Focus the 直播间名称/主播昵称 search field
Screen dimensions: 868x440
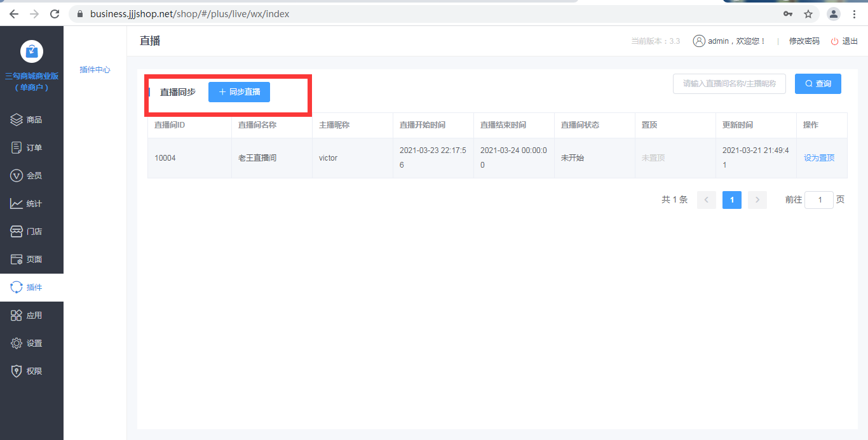(x=729, y=84)
